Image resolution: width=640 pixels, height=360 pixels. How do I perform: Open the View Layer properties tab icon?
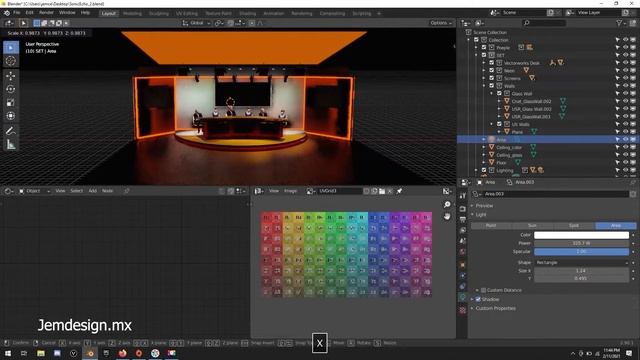(462, 230)
